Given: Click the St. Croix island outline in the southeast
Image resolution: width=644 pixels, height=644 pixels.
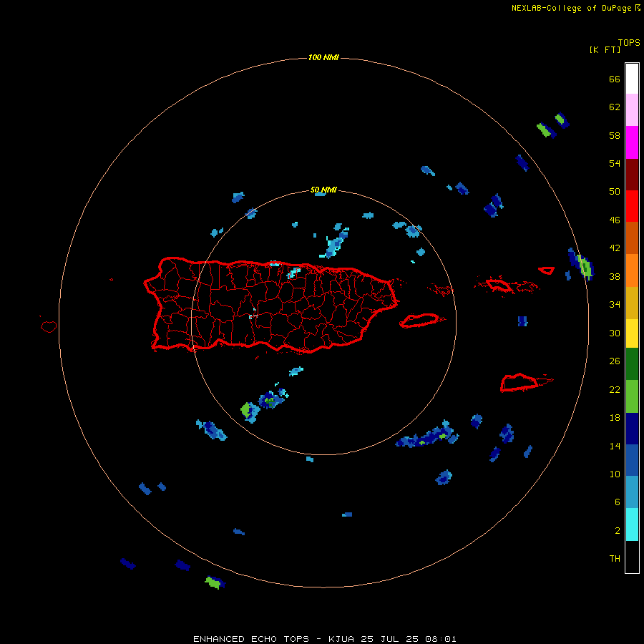Looking at the screenshot, I should 526,382.
